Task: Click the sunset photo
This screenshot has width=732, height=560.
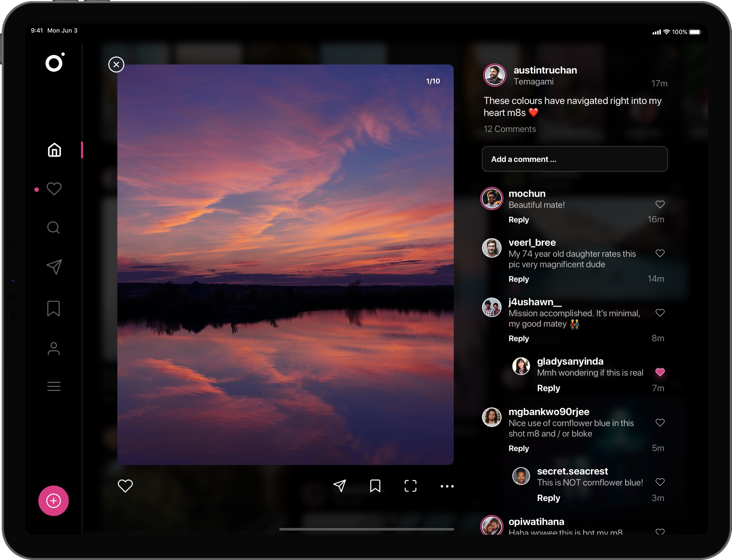Action: pyautogui.click(x=285, y=264)
